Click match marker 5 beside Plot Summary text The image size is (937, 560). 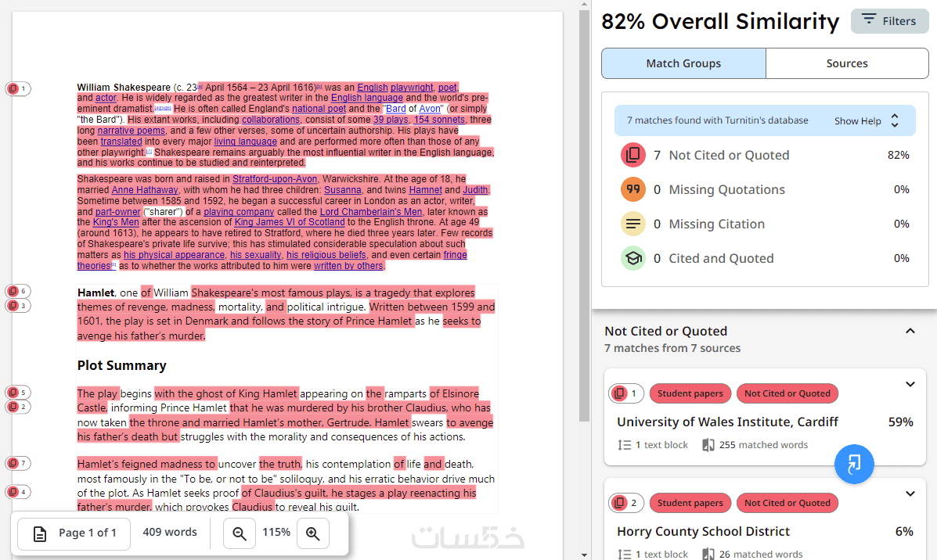pyautogui.click(x=17, y=393)
